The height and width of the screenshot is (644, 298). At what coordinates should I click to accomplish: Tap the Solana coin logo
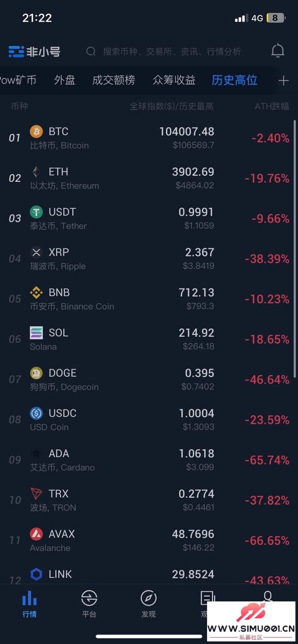pyautogui.click(x=36, y=333)
